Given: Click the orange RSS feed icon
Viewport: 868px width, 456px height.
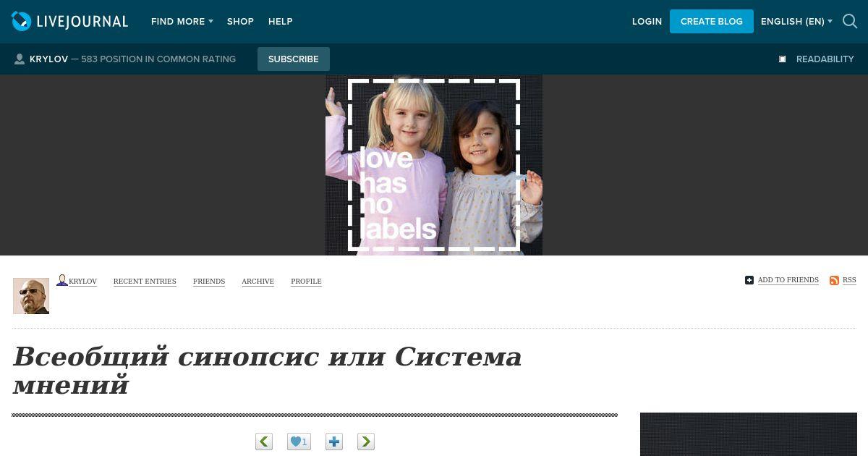Looking at the screenshot, I should [x=834, y=280].
